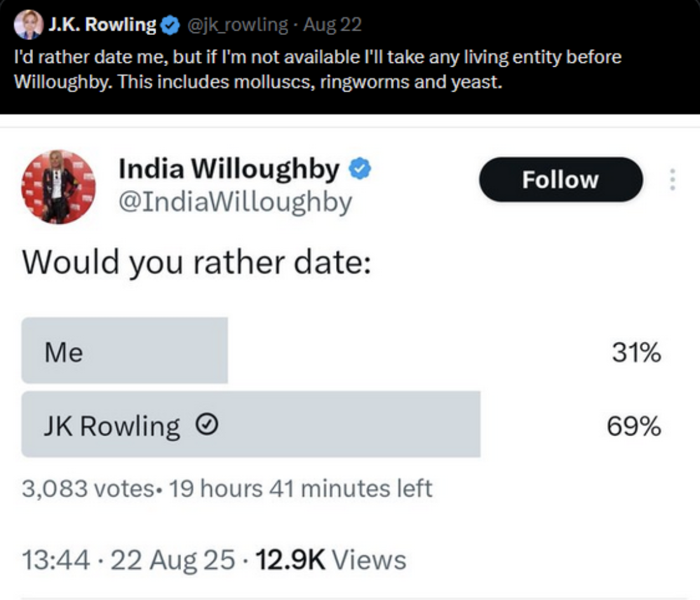Viewport: 700px width, 600px height.
Task: Open the @jk_rowling handle link
Action: 236,25
